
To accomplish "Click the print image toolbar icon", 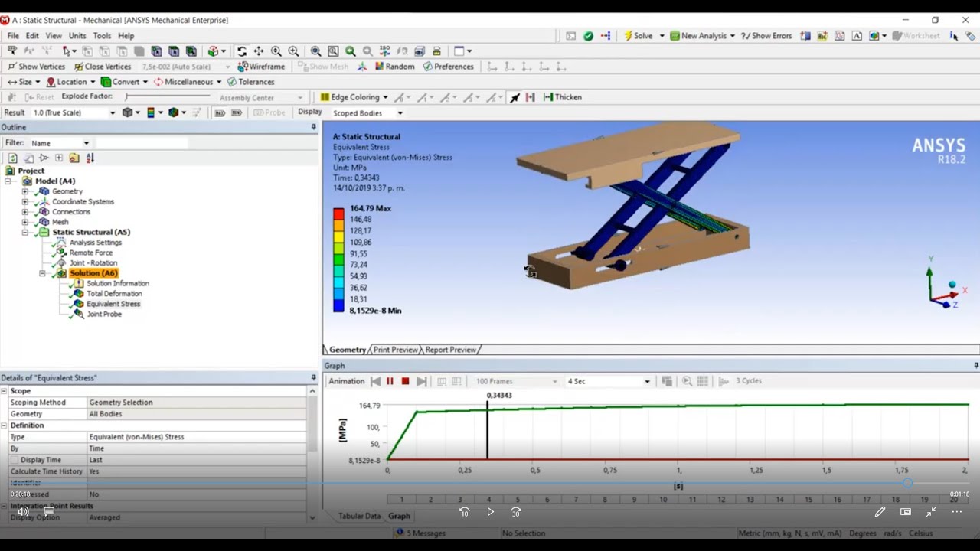I will [x=436, y=51].
